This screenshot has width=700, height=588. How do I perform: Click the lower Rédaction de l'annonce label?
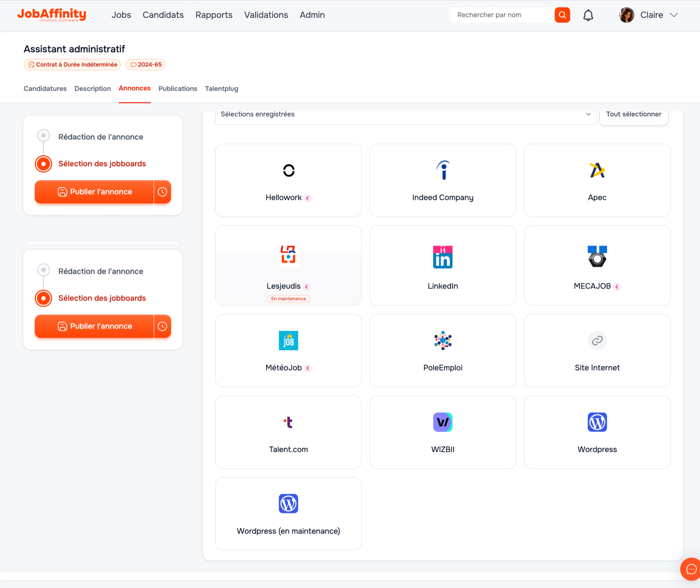[101, 271]
